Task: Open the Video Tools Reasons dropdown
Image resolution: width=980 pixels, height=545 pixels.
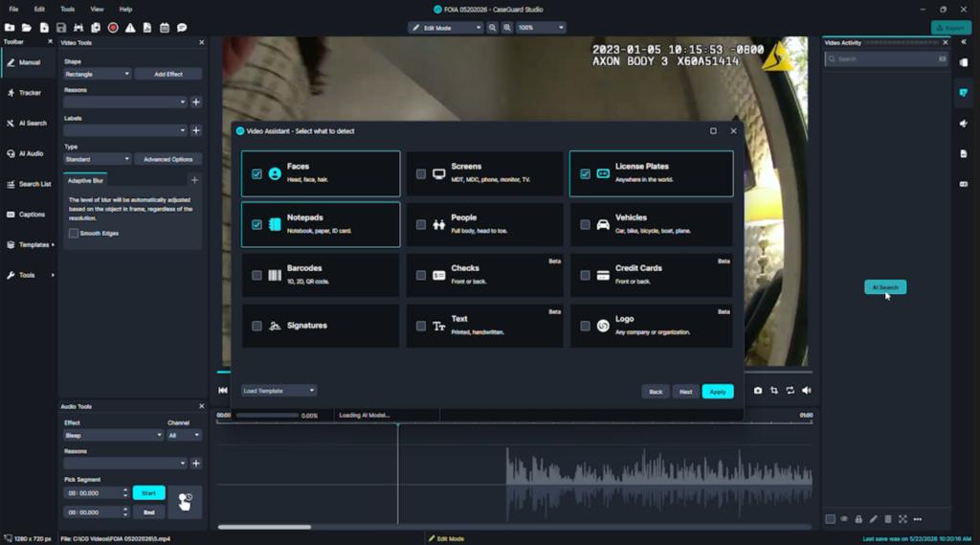Action: coord(125,102)
